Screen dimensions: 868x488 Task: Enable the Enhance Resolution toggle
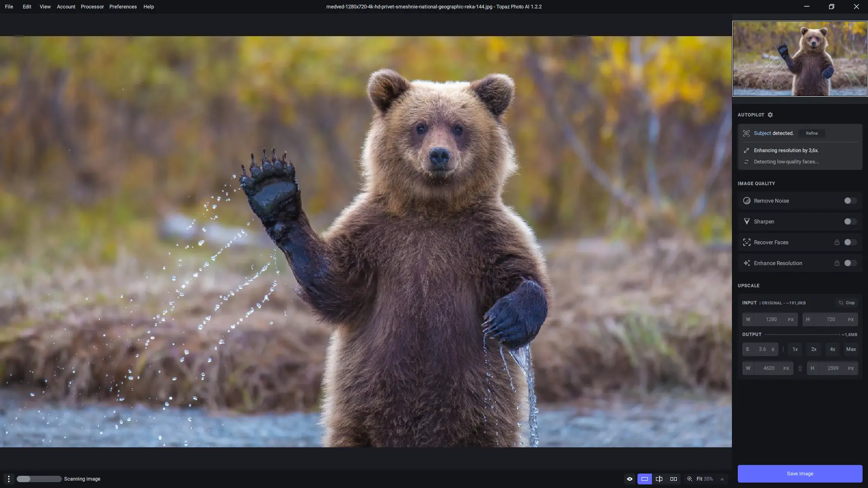click(850, 263)
